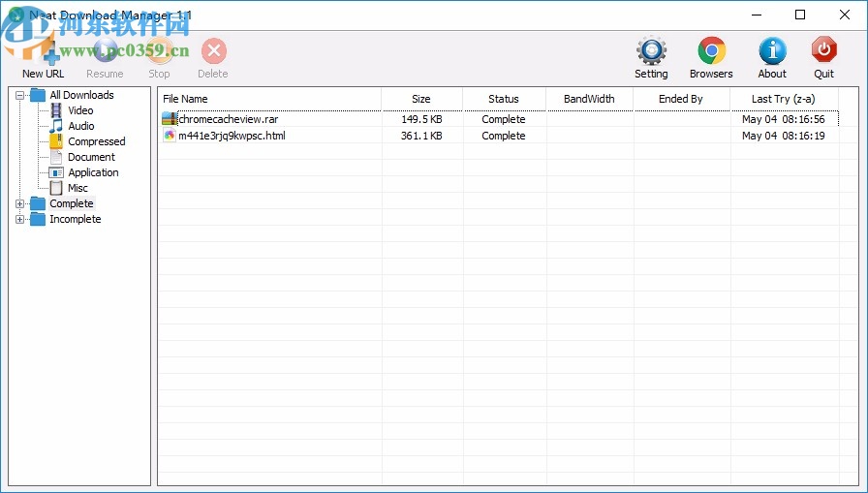The image size is (868, 493).
Task: Select the Audio category
Action: click(x=81, y=126)
